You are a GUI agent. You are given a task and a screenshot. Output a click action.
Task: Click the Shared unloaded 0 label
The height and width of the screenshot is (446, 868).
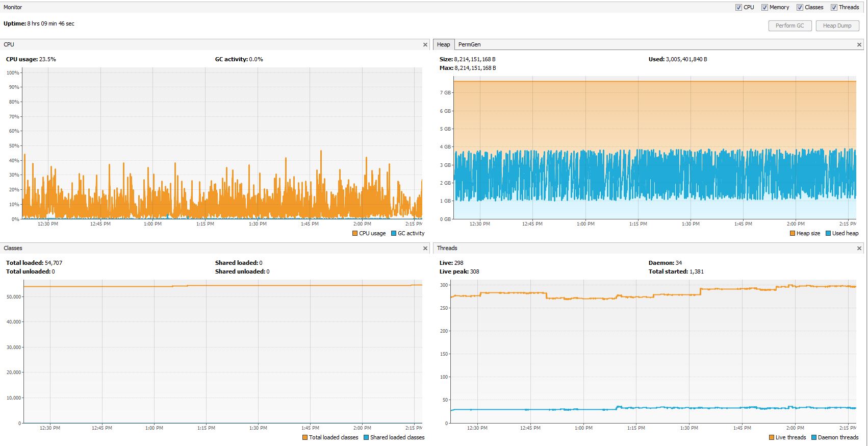(x=242, y=271)
